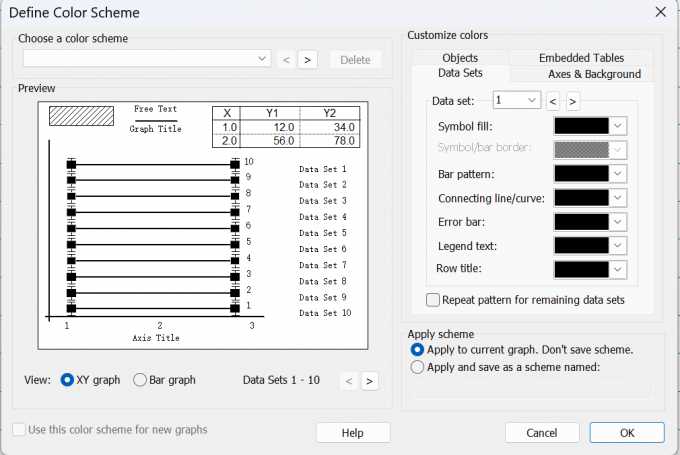Click the Data Set 10 legend entry
Image resolution: width=680 pixels, height=455 pixels.
tap(325, 313)
